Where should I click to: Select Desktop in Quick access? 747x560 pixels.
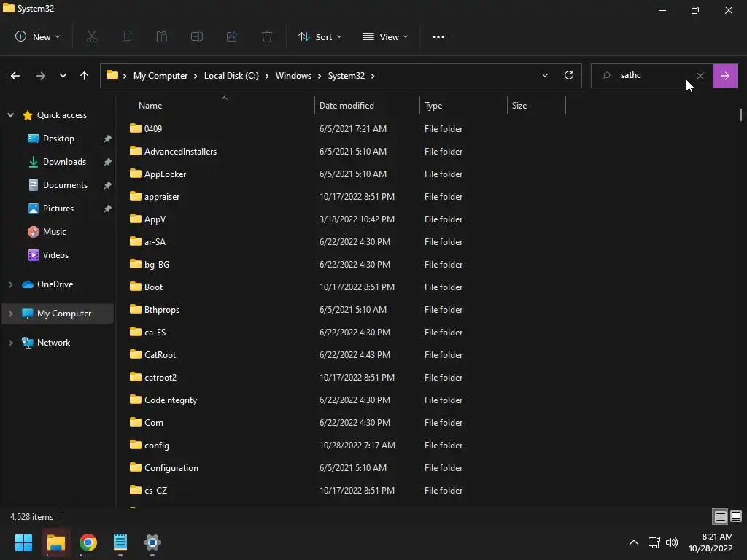pos(58,138)
